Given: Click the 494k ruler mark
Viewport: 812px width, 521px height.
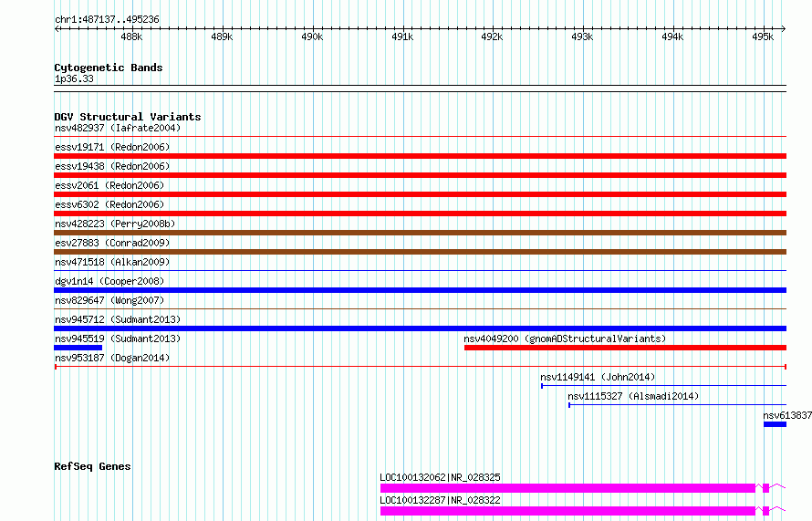Looking at the screenshot, I should pyautogui.click(x=672, y=36).
